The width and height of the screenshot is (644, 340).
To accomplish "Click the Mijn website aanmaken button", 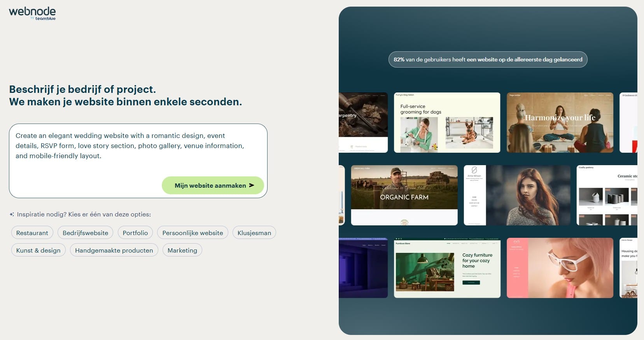I will [213, 185].
